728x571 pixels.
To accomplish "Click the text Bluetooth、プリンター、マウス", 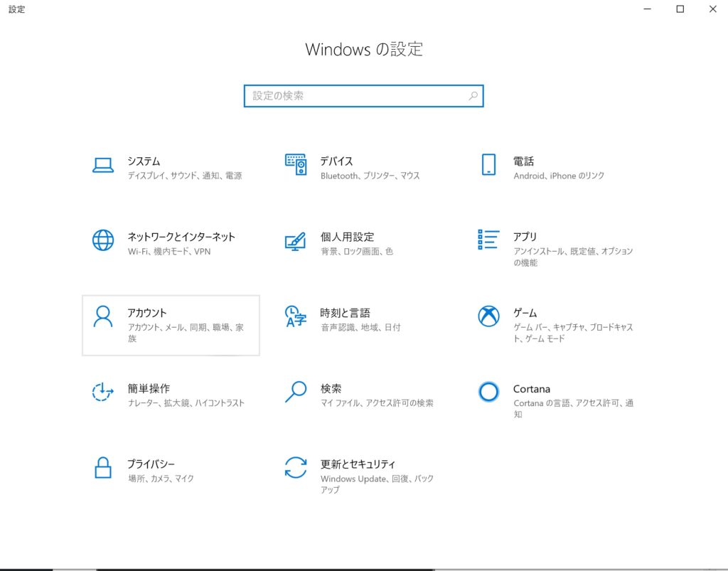I will pos(370,176).
